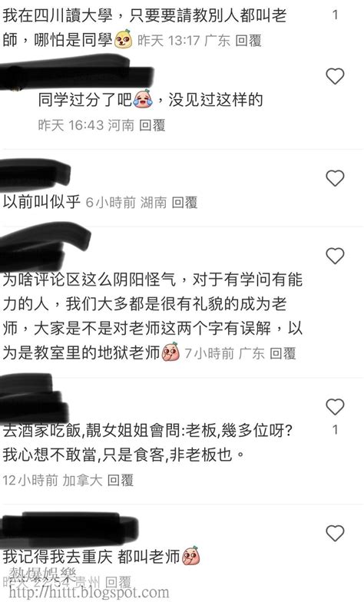Reply to the 贵州 comment about 重庆
Screen dimensions: 364x602
(118, 582)
